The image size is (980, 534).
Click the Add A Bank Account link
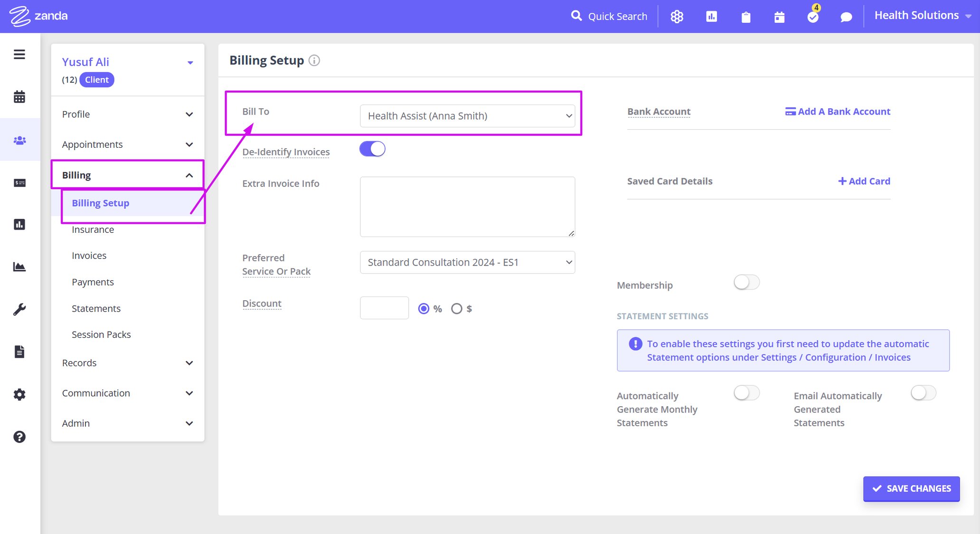[x=837, y=111]
